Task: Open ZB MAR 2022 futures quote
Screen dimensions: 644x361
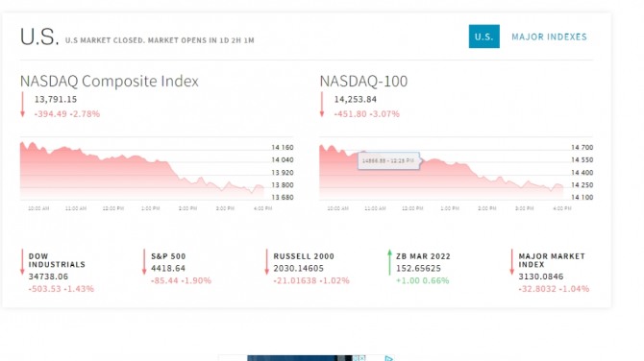Action: pyautogui.click(x=423, y=256)
